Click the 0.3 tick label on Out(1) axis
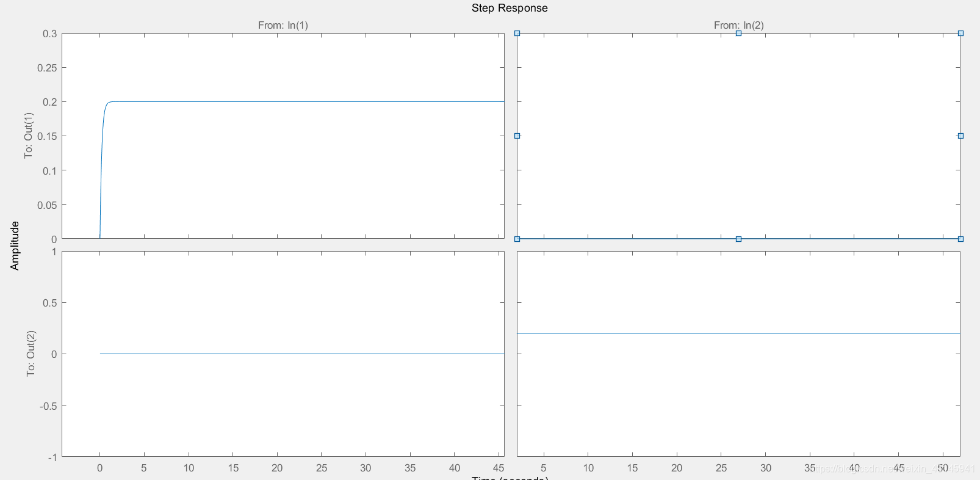The height and width of the screenshot is (480, 980). click(50, 34)
